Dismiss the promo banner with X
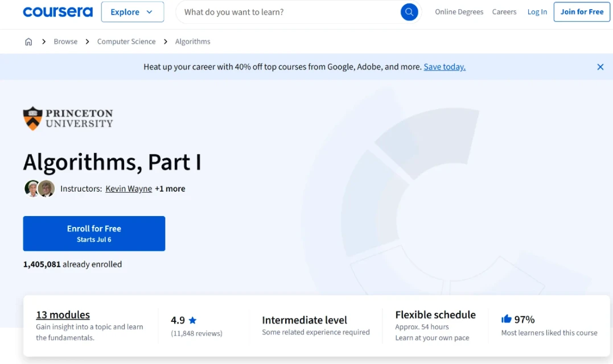 pyautogui.click(x=600, y=67)
